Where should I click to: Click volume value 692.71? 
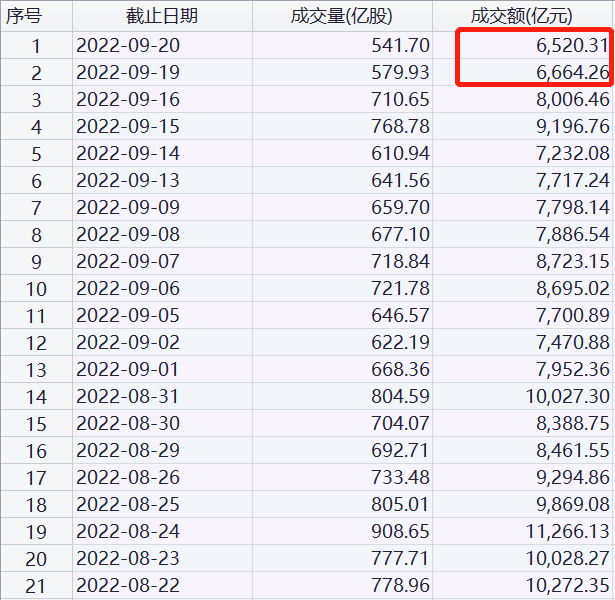click(x=400, y=450)
